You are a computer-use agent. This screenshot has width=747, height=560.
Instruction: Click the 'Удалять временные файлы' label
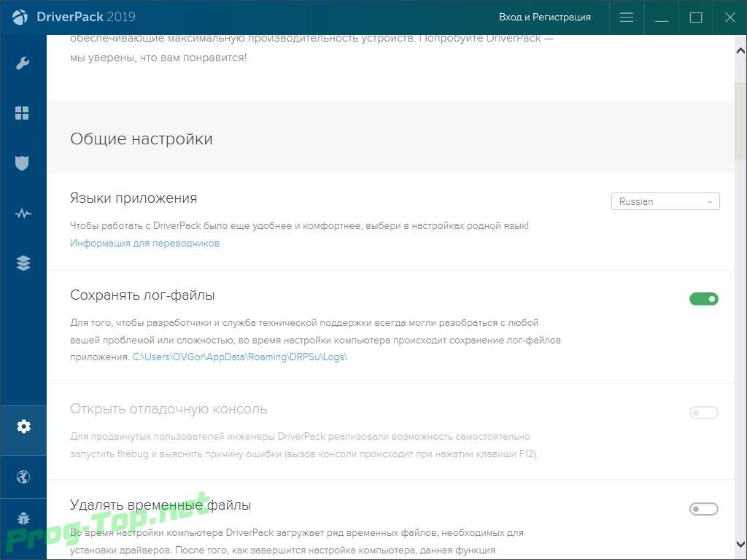[160, 505]
